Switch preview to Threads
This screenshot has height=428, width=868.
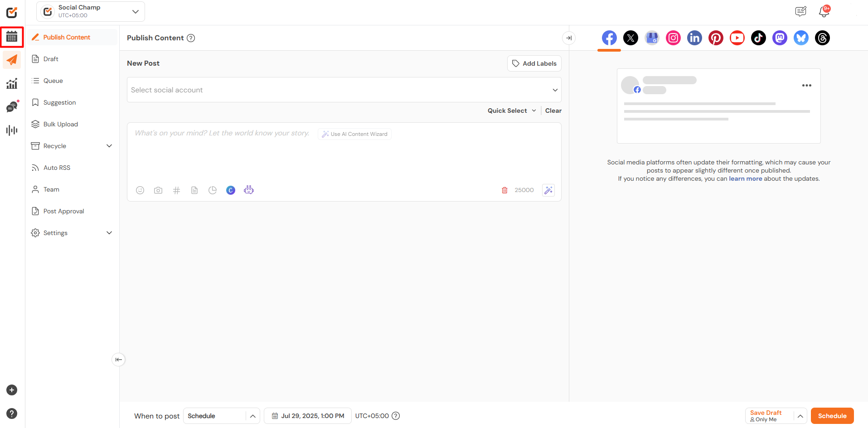(822, 38)
